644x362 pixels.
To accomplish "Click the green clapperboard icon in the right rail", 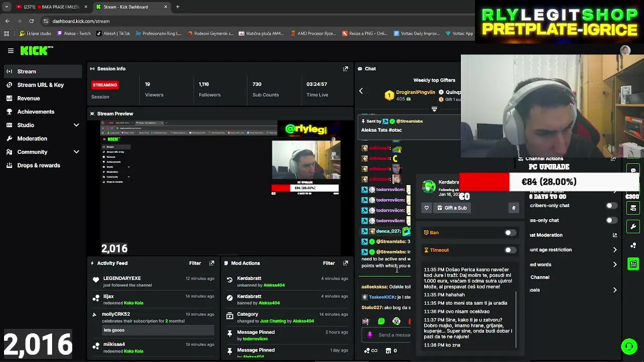I will coord(633,263).
